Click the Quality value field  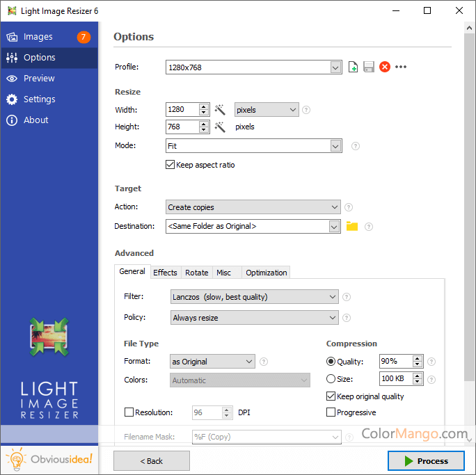coord(396,361)
